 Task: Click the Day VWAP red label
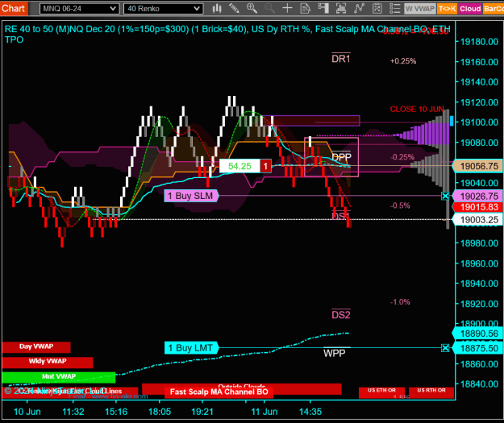pyautogui.click(x=36, y=347)
